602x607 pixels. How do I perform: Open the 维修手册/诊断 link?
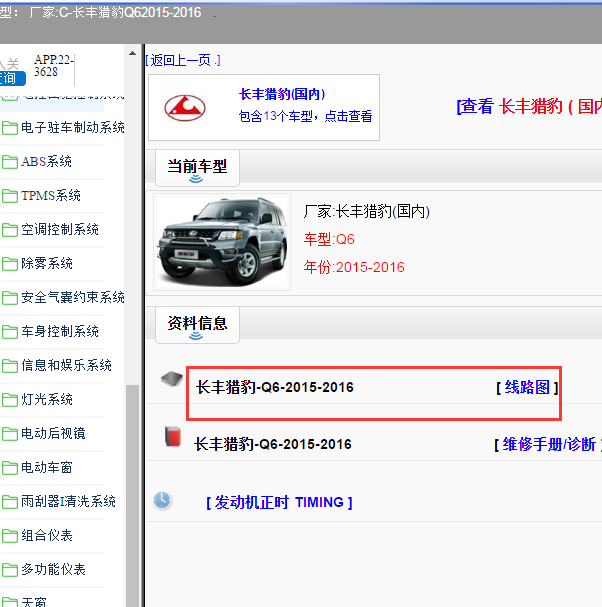click(548, 444)
